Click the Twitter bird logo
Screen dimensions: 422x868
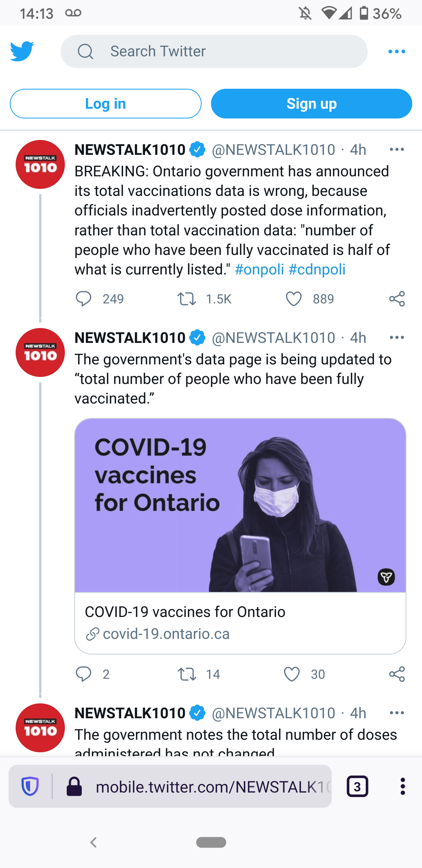tap(22, 51)
